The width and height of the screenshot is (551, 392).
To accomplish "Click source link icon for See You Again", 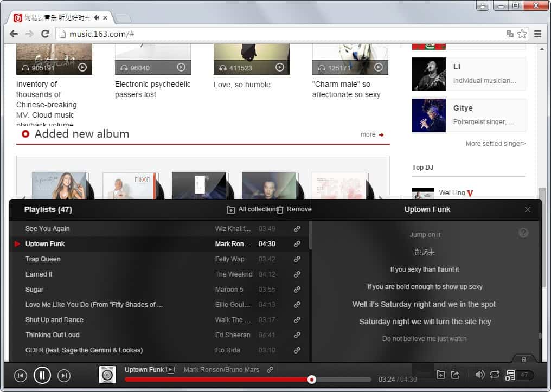I will (x=297, y=229).
